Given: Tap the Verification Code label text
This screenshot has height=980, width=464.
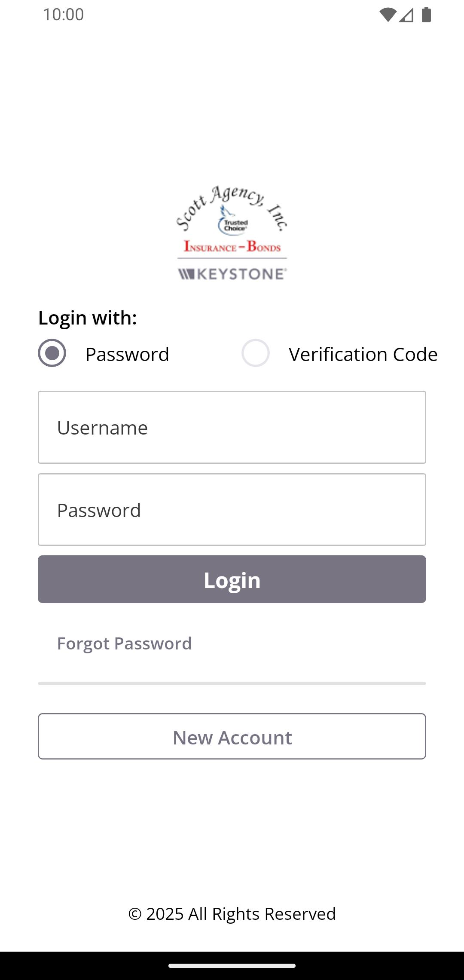Looking at the screenshot, I should point(363,354).
